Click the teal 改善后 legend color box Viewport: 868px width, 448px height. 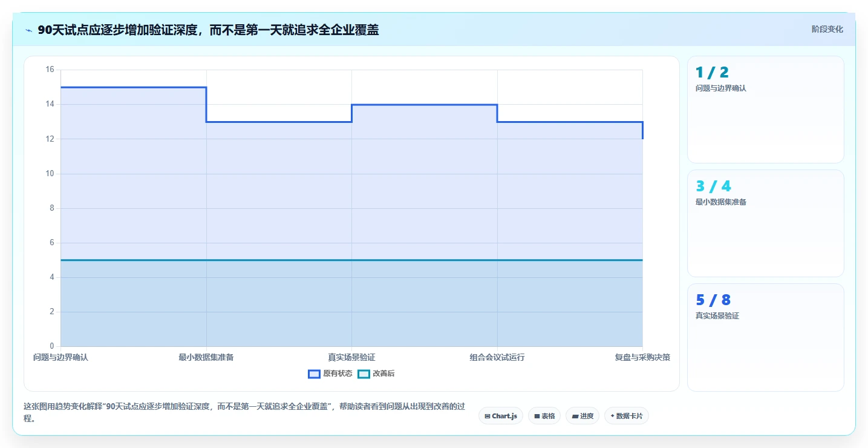point(364,374)
